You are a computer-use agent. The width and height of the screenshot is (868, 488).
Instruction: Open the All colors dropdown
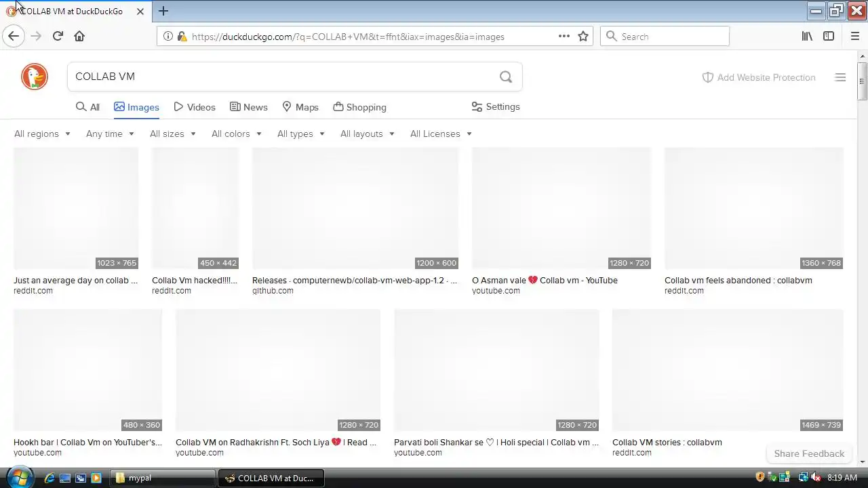click(x=236, y=134)
